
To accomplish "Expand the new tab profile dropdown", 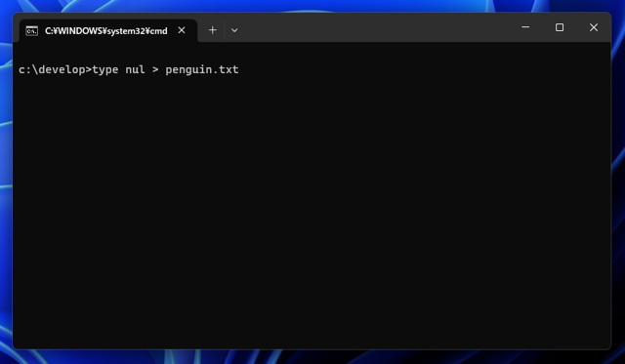I will coord(234,30).
